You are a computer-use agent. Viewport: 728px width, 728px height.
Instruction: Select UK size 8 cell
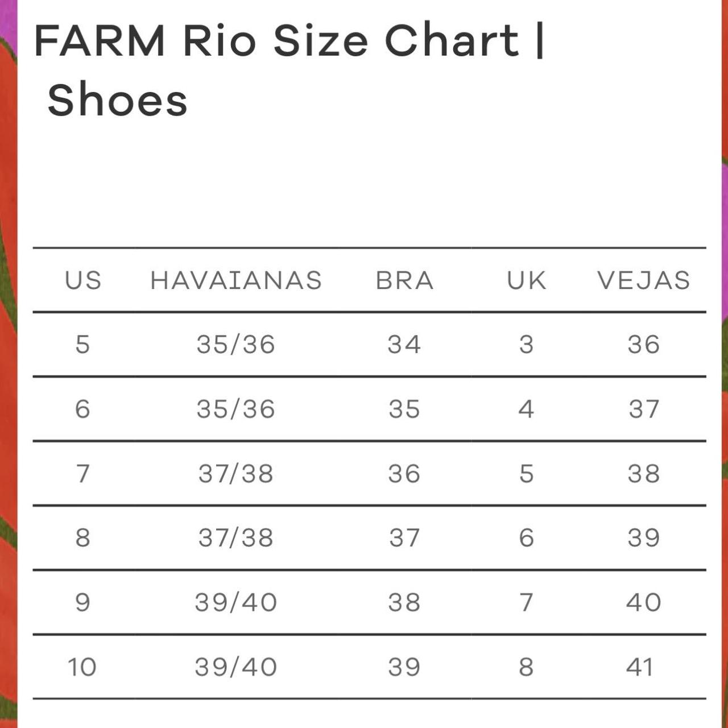(527, 667)
